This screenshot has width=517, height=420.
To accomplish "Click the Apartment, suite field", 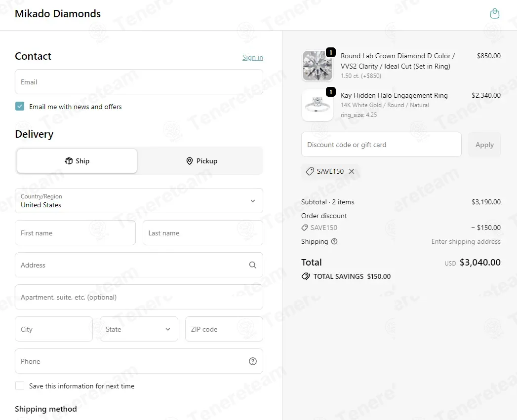I will point(139,297).
